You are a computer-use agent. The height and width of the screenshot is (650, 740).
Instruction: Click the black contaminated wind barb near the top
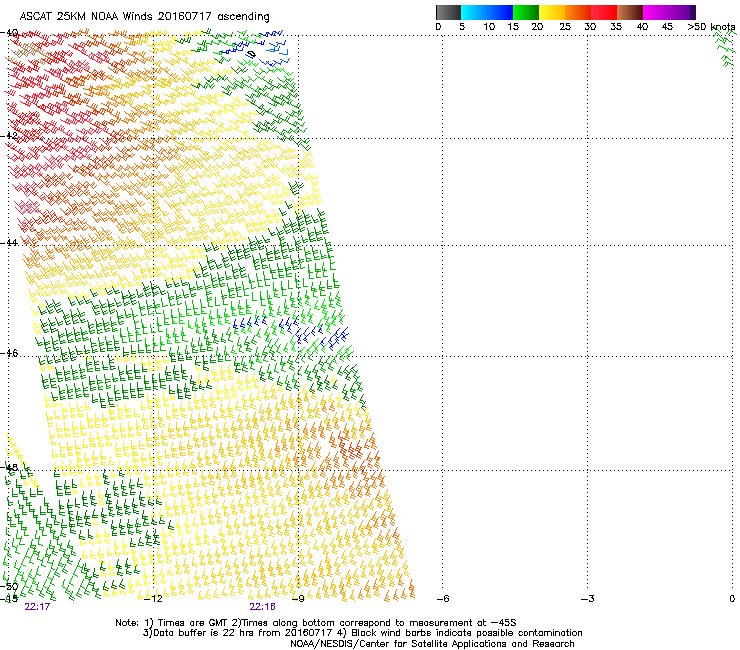[251, 54]
